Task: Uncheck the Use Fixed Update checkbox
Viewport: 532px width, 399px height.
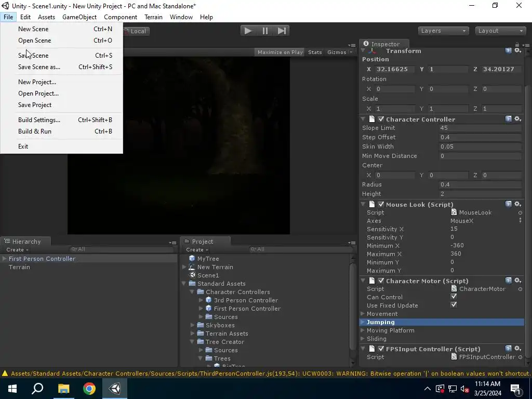Action: pyautogui.click(x=454, y=304)
